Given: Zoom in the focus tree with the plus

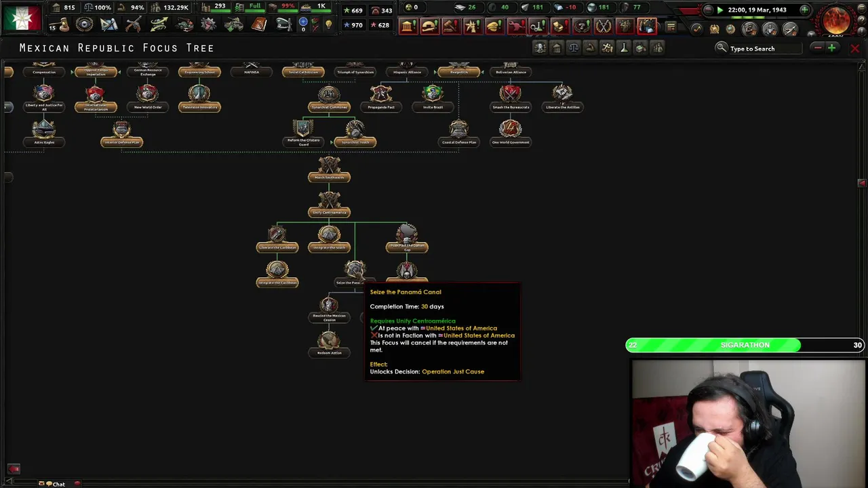Looking at the screenshot, I should click(831, 47).
